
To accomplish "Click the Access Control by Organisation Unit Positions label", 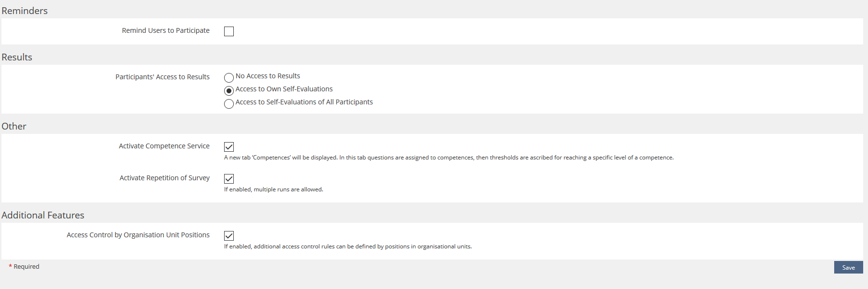I will pos(138,235).
